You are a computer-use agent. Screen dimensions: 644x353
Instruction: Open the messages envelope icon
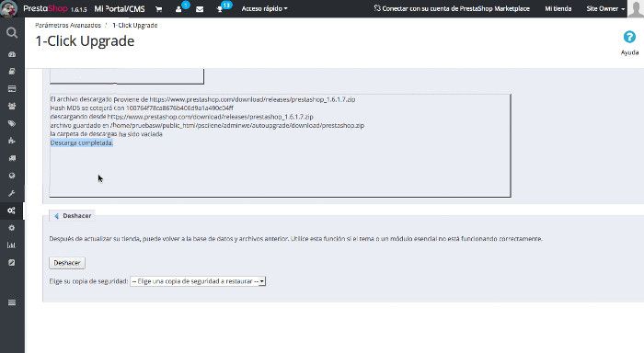(200, 8)
